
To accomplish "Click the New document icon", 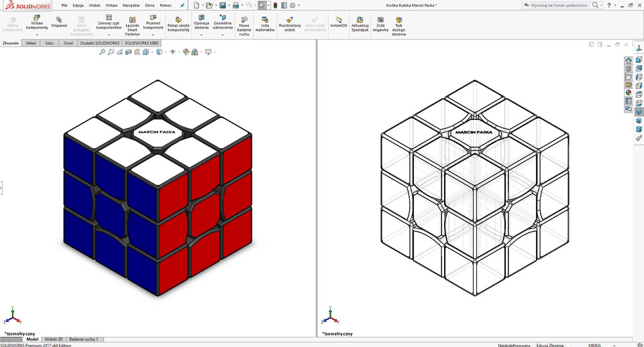I will (197, 5).
